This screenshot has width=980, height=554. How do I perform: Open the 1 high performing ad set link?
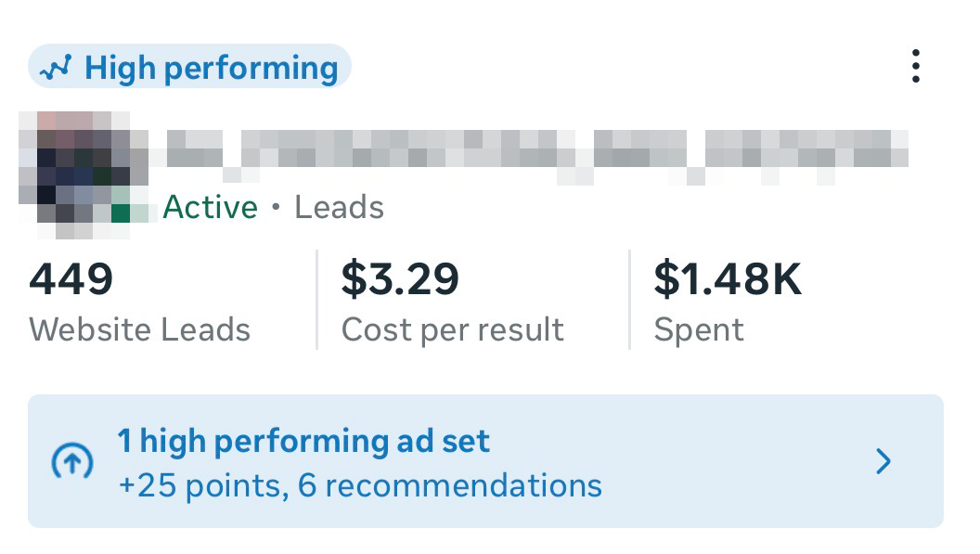(303, 441)
